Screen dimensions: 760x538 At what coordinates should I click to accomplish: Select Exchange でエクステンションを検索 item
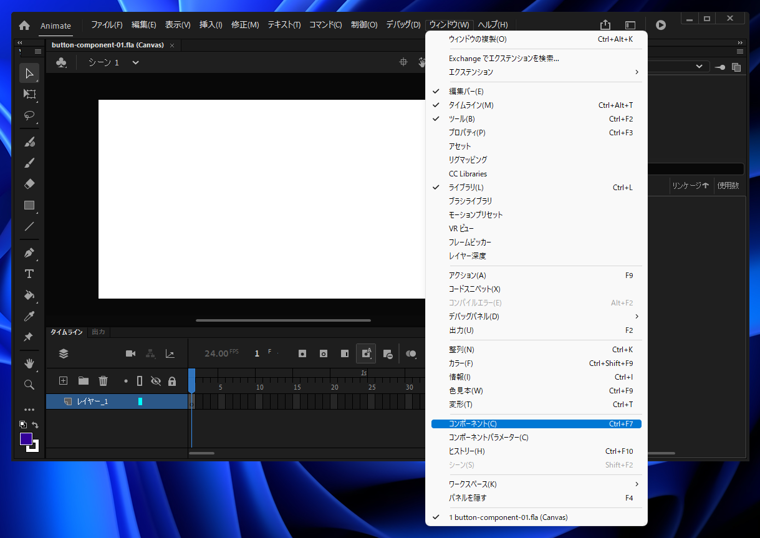tap(536, 58)
